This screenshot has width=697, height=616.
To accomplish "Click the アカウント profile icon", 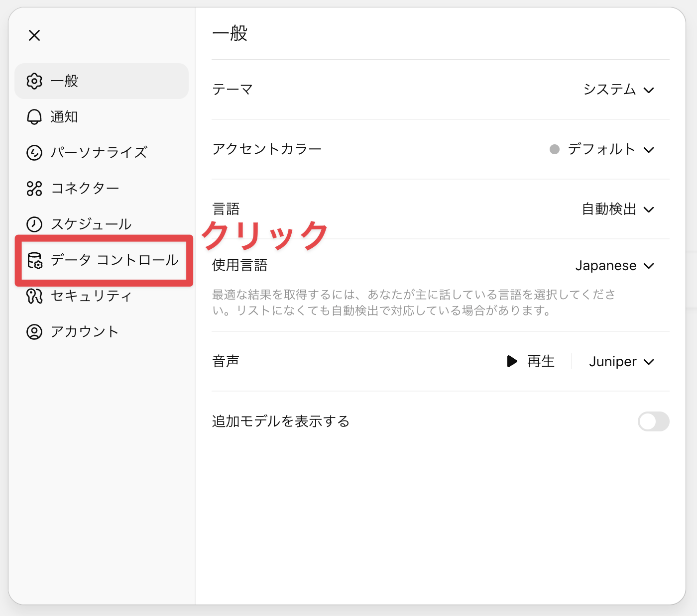I will tap(34, 332).
